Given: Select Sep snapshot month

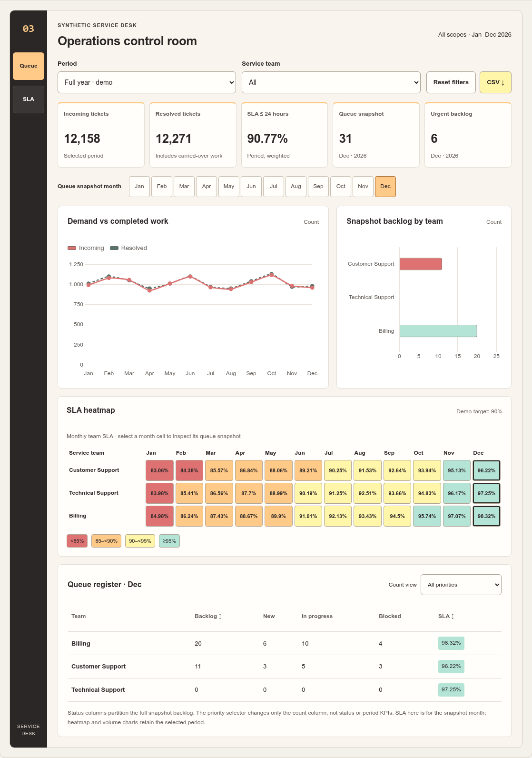Looking at the screenshot, I should tap(318, 187).
